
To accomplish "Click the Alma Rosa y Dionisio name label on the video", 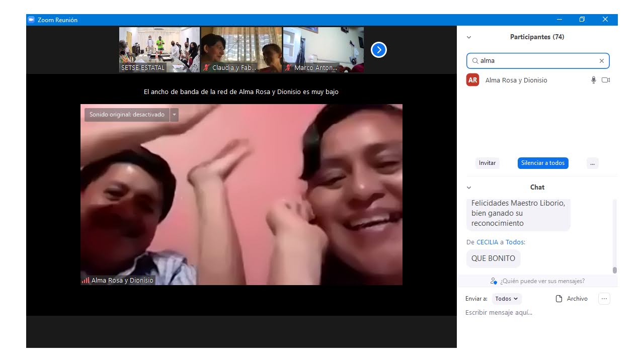I will 122,281.
